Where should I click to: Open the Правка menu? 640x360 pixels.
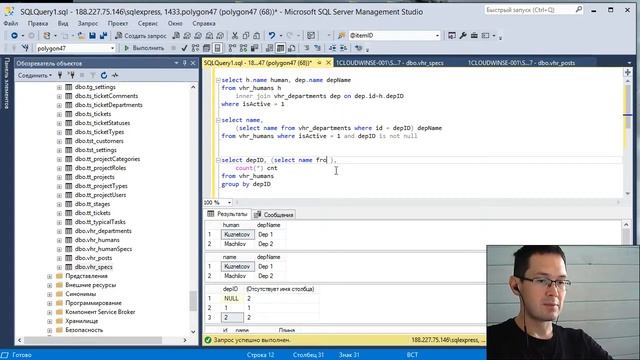pyautogui.click(x=38, y=24)
